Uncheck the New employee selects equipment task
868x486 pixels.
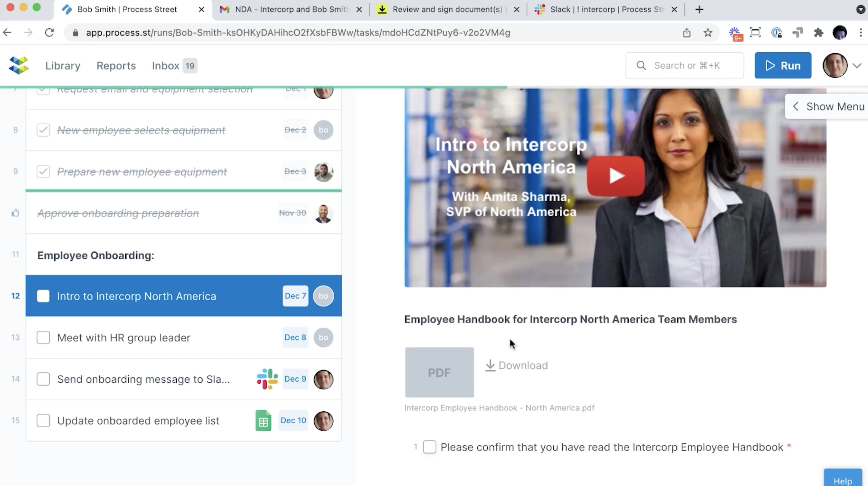(43, 130)
